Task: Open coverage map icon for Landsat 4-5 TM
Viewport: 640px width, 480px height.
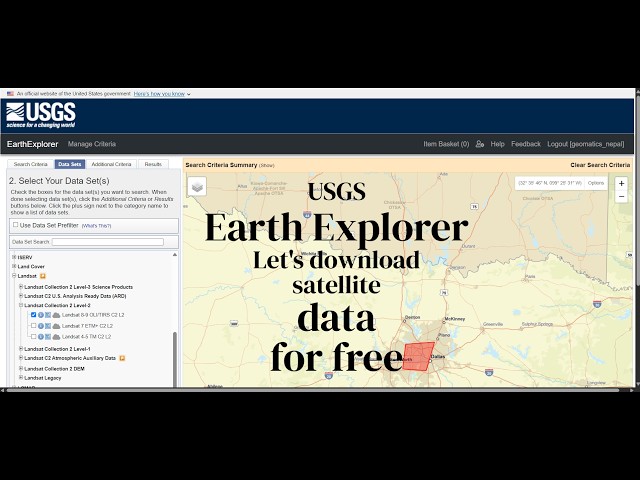Action: pos(48,337)
